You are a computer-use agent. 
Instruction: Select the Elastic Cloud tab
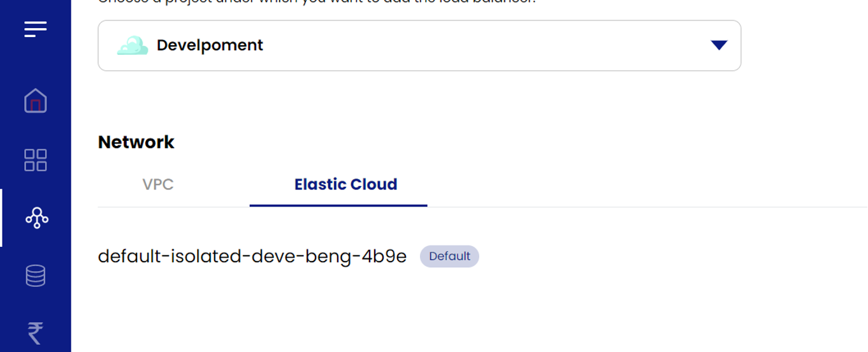tap(345, 184)
